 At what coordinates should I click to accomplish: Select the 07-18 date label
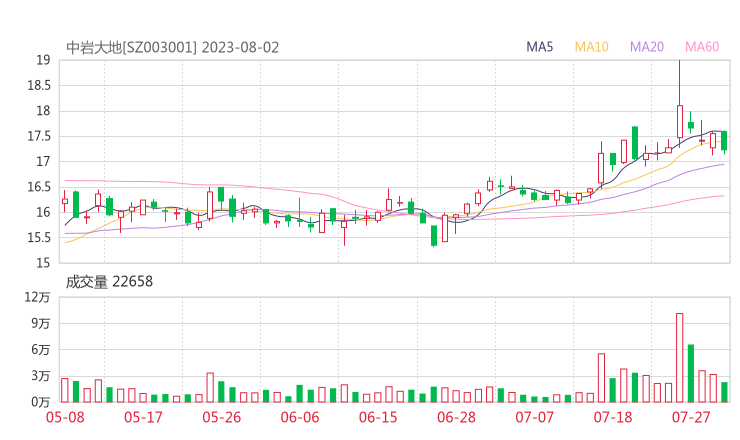(x=613, y=417)
